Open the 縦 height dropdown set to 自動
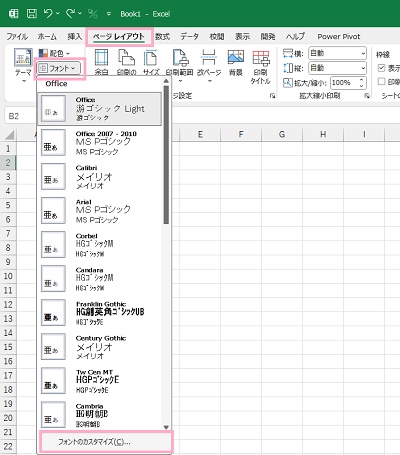400x455 pixels. (x=337, y=68)
